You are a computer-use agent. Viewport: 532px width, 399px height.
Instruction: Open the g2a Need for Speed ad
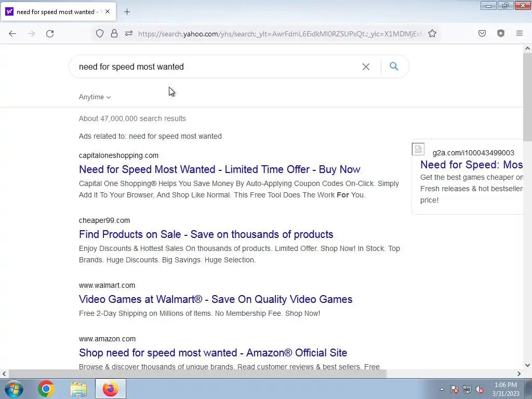click(471, 165)
